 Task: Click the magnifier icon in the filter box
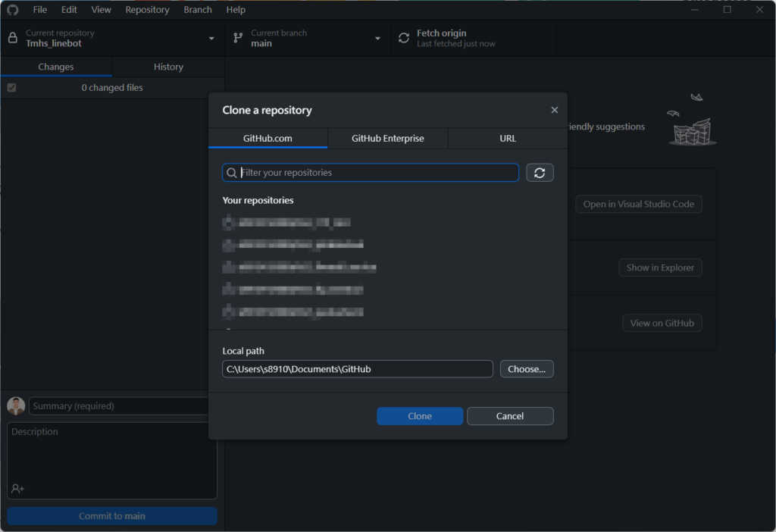pos(231,173)
